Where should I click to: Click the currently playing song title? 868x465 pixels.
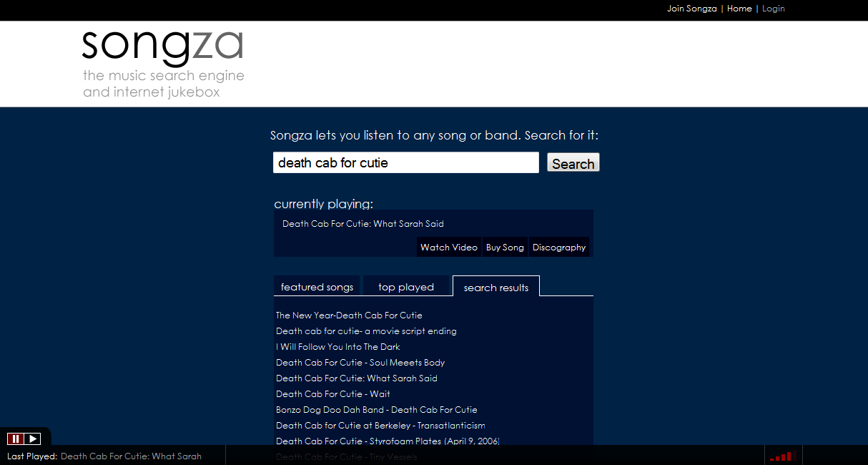click(363, 224)
